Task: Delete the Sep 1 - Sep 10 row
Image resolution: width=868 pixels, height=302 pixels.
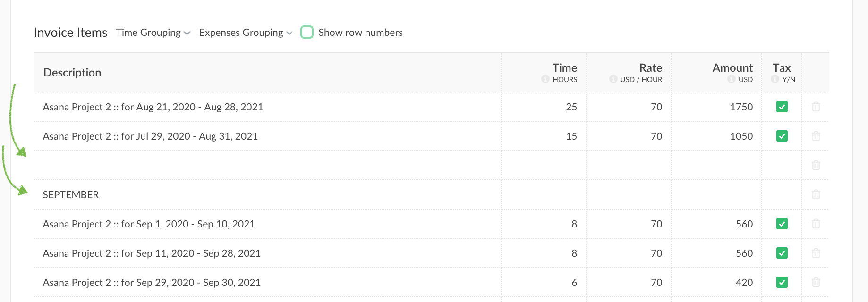Action: (x=816, y=224)
